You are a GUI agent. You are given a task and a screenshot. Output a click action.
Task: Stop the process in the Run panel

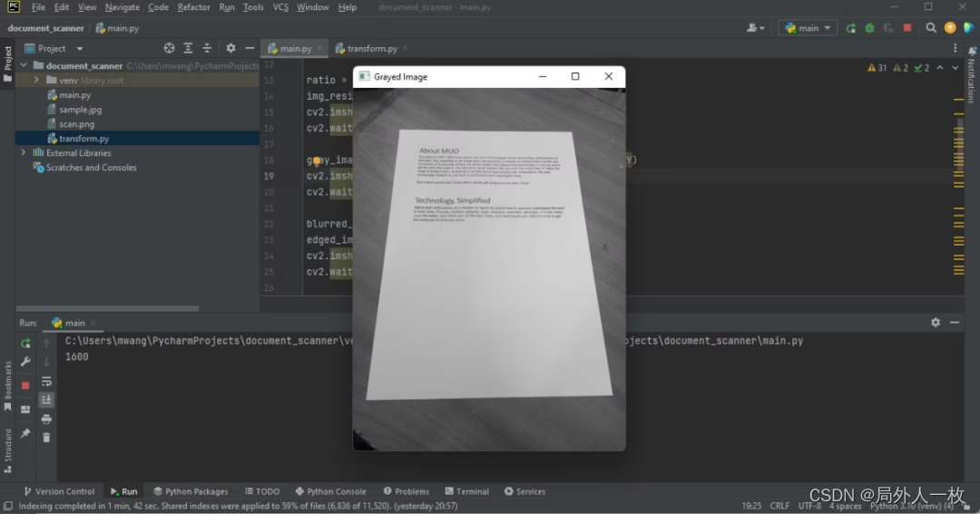25,385
